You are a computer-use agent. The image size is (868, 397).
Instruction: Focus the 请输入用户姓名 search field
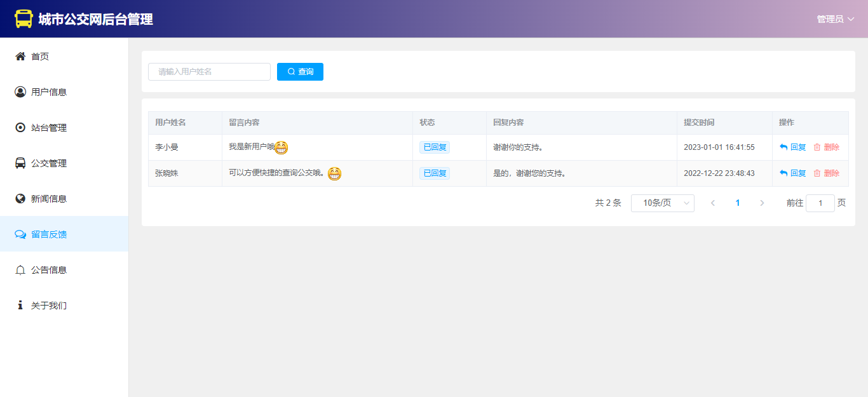pos(209,72)
